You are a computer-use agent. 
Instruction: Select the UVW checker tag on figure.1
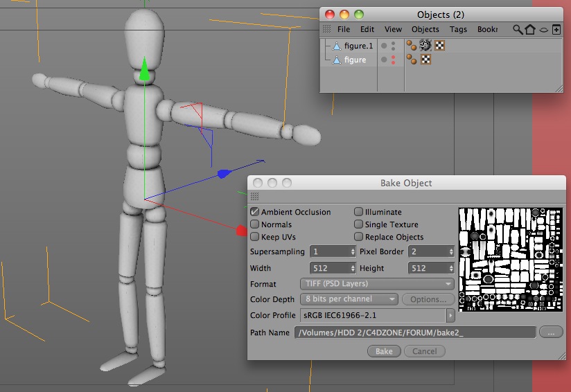(439, 46)
